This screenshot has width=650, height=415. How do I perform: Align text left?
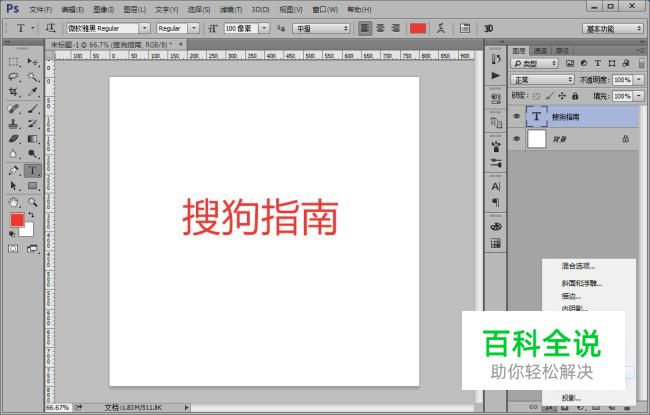[365, 28]
